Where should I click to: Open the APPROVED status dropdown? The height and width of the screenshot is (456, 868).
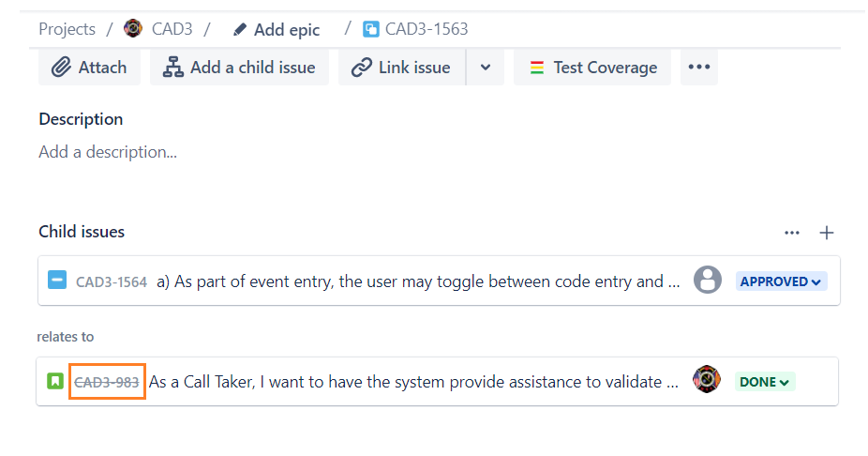[x=781, y=281]
